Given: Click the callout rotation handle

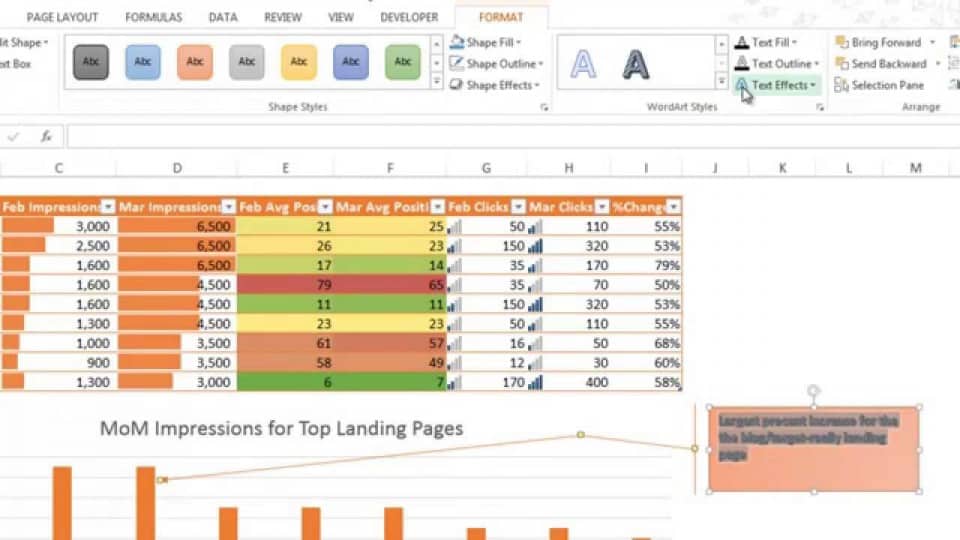Looking at the screenshot, I should pos(813,391).
